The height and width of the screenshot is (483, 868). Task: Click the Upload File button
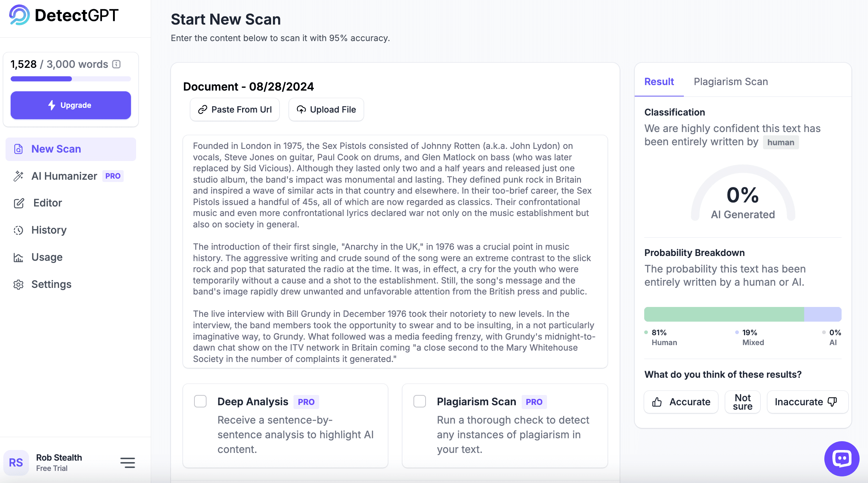[x=326, y=110]
